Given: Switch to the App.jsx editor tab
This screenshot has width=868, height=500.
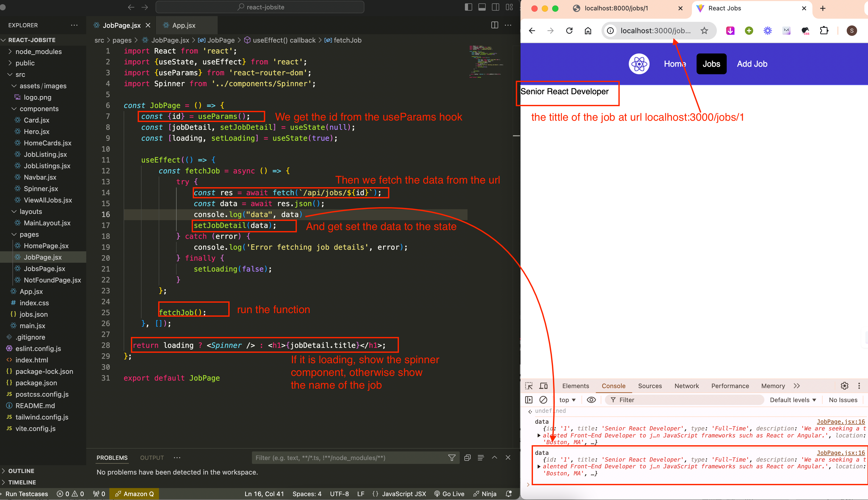Looking at the screenshot, I should 184,25.
